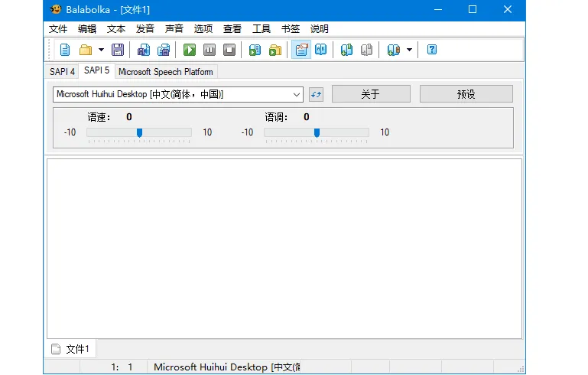Click the refresh voice list icon button
Screen dimensions: 588x375
click(x=317, y=94)
